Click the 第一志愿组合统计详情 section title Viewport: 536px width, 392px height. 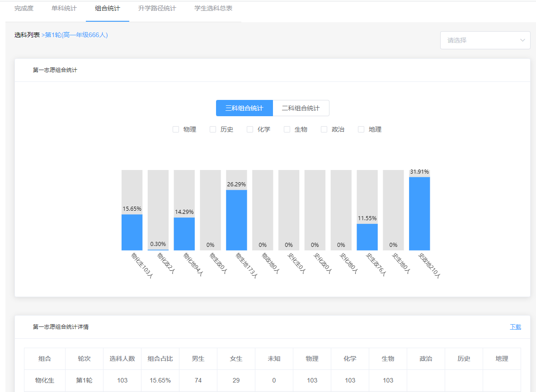tap(61, 326)
